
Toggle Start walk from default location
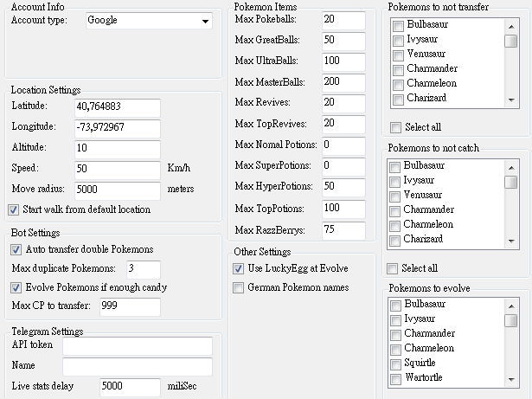click(x=14, y=209)
